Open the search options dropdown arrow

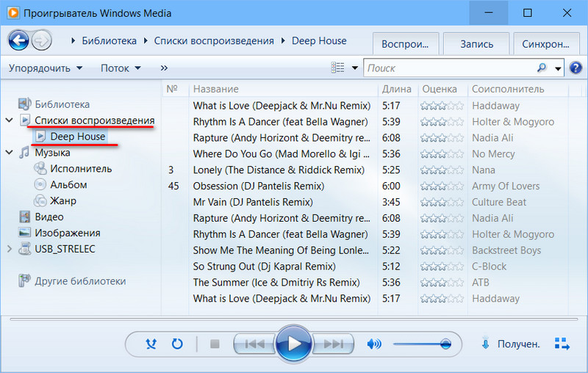(x=558, y=68)
